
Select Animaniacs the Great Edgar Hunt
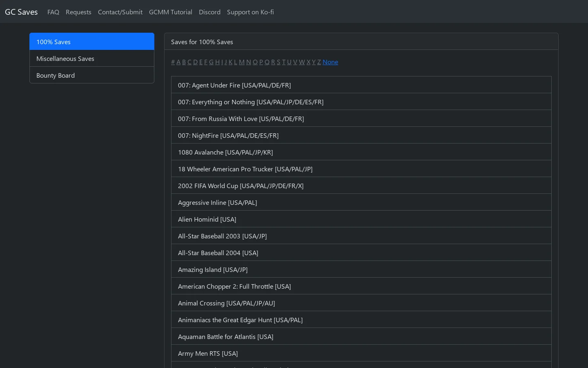361,320
